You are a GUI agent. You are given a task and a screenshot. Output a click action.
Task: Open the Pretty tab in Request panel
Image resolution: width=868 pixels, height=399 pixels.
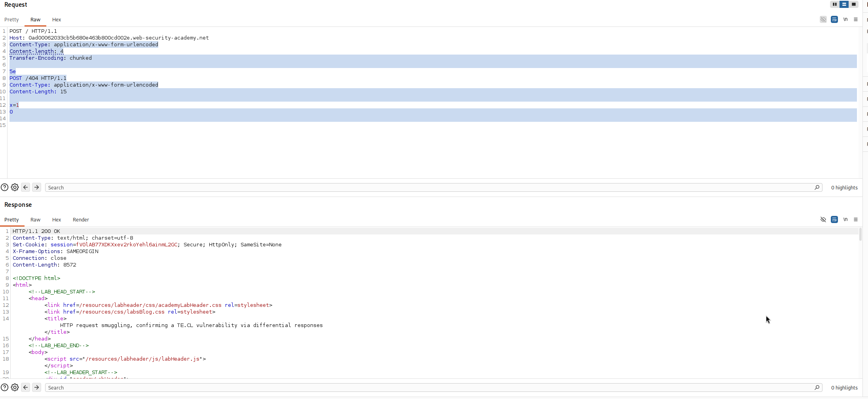tap(11, 20)
